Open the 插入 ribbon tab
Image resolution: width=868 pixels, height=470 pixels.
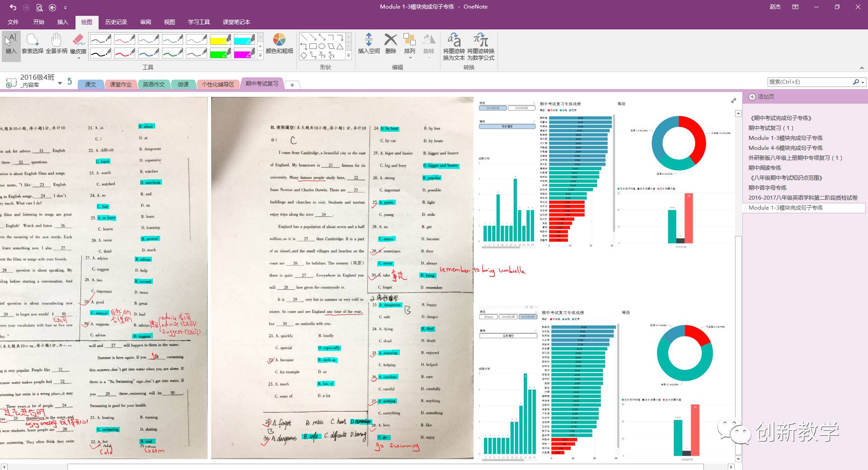click(x=62, y=22)
